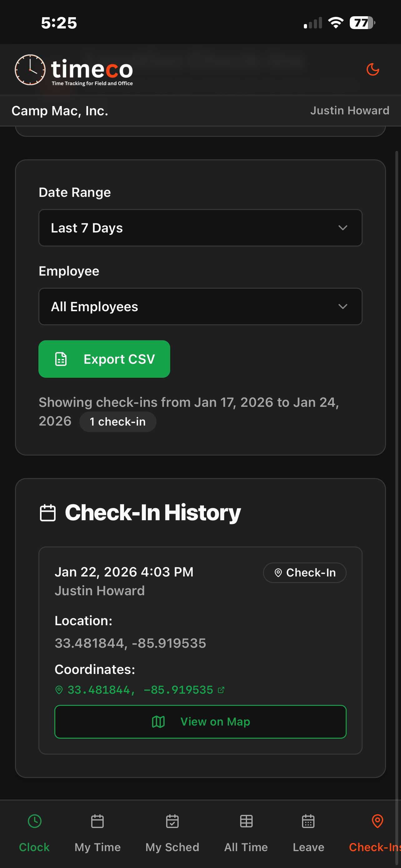Image resolution: width=401 pixels, height=868 pixels.
Task: Click the 1 check-in badge
Action: (117, 422)
